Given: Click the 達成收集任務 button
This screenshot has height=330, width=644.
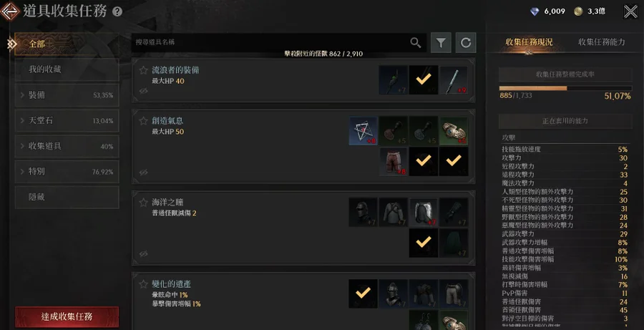Looking at the screenshot, I should click(x=67, y=317).
